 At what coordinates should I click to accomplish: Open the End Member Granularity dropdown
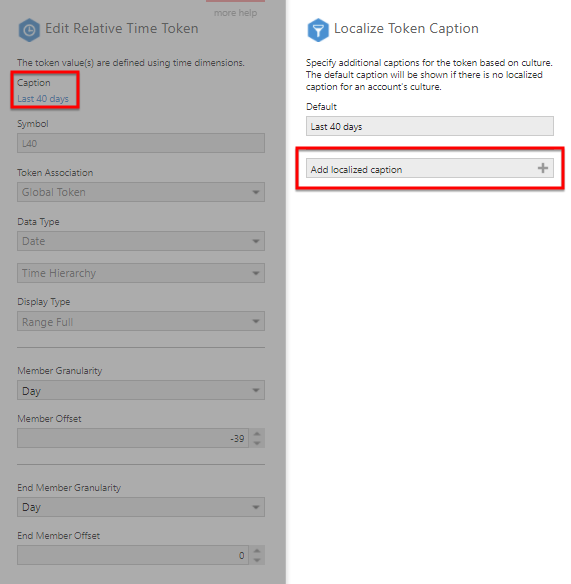[141, 507]
